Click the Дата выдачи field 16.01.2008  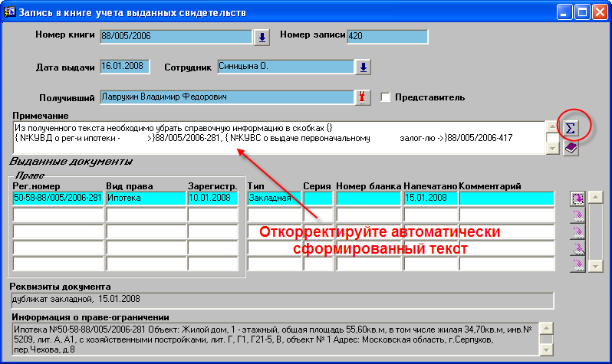pyautogui.click(x=124, y=67)
